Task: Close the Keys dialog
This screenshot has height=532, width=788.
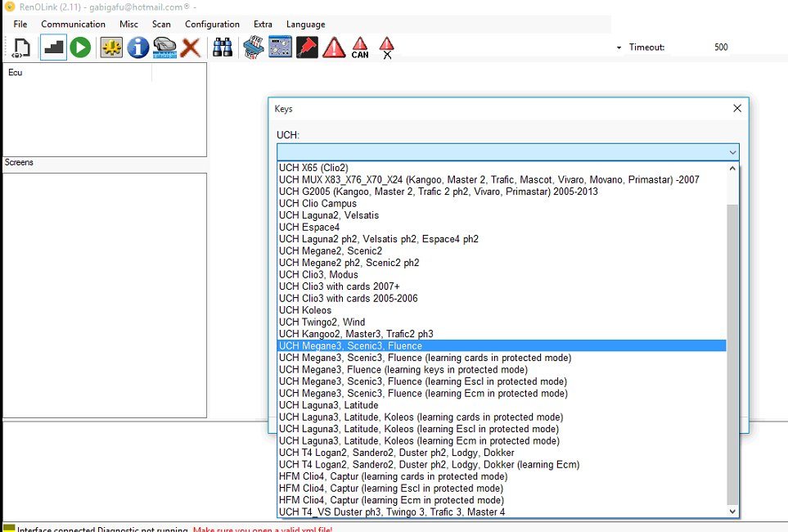Action: pyautogui.click(x=737, y=108)
